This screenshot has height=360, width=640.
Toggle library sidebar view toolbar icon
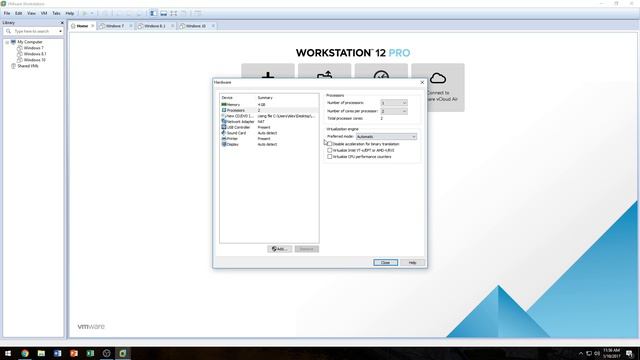(153, 13)
